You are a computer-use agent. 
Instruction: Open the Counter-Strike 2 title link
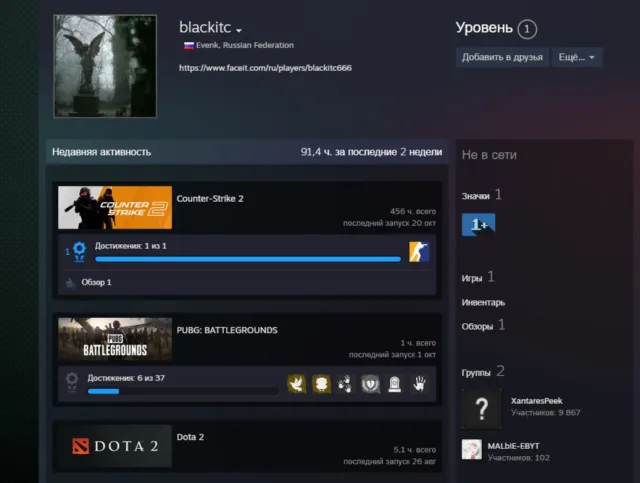point(210,198)
